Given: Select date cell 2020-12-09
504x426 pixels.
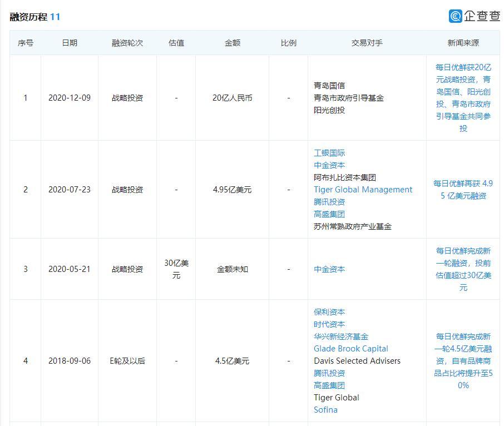Looking at the screenshot, I should click(70, 98).
